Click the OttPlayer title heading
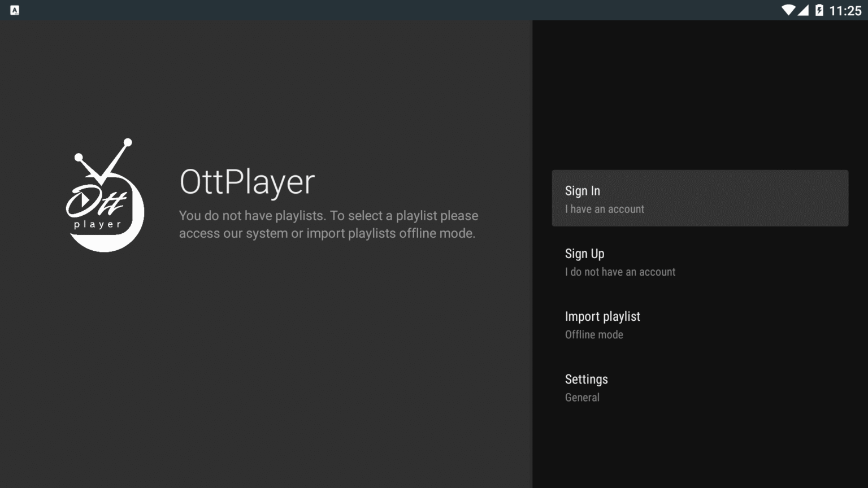 tap(246, 182)
